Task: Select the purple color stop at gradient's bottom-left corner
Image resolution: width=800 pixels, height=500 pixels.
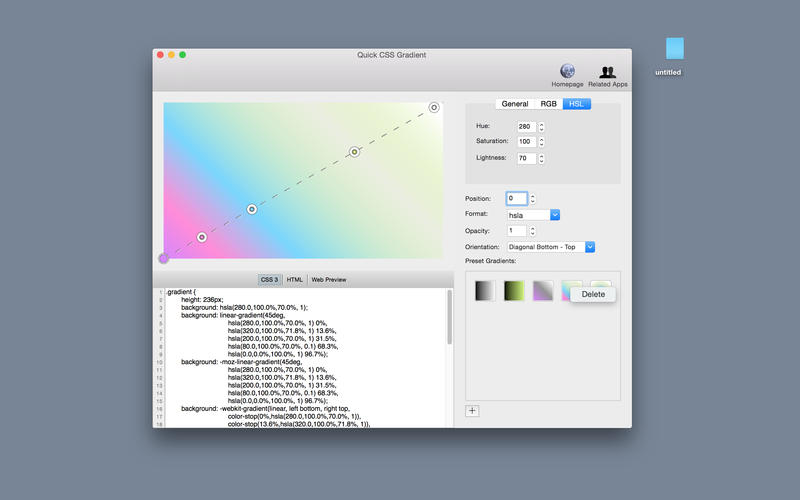Action: coord(164,258)
